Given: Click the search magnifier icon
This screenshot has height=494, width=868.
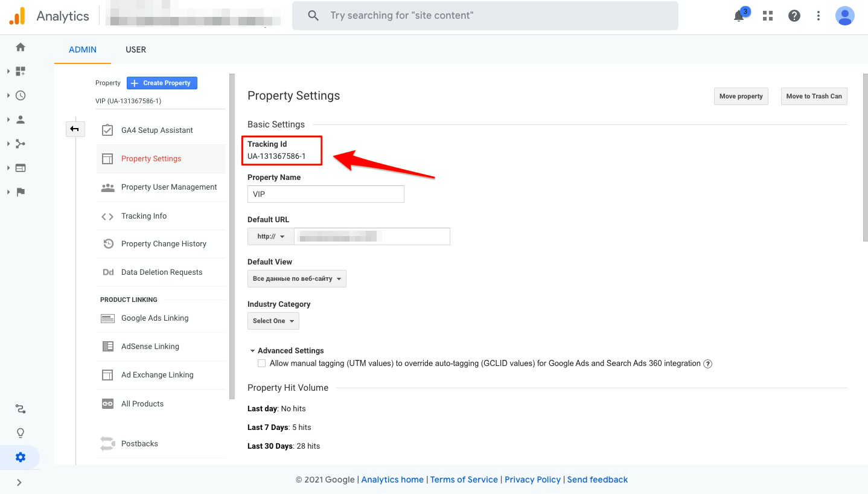Looking at the screenshot, I should [313, 16].
